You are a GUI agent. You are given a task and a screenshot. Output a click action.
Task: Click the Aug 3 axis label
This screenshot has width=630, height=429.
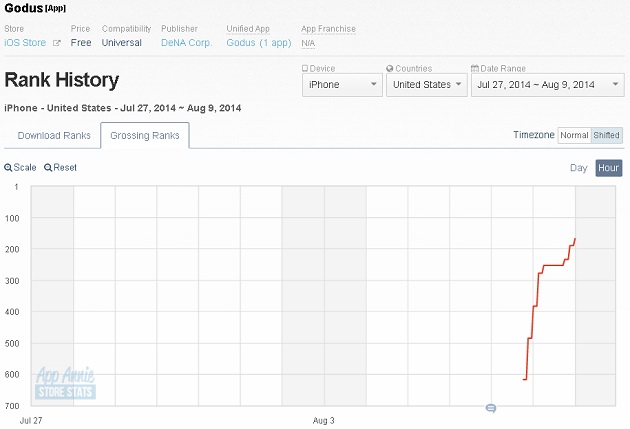pyautogui.click(x=323, y=421)
